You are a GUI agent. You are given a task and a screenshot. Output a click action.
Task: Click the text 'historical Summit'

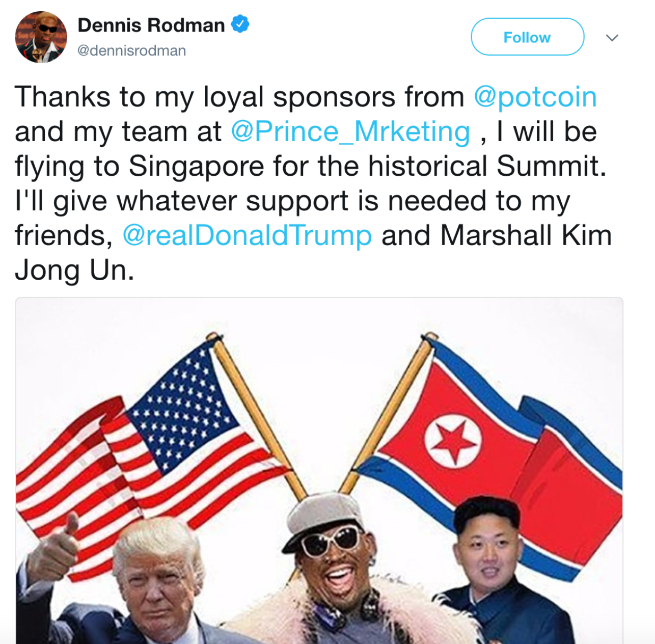[487, 166]
